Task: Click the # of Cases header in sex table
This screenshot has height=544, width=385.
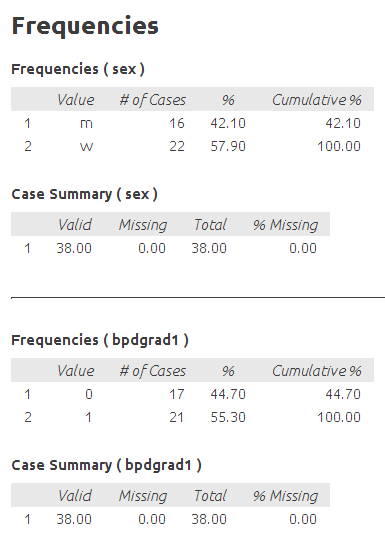Action: pyautogui.click(x=153, y=100)
